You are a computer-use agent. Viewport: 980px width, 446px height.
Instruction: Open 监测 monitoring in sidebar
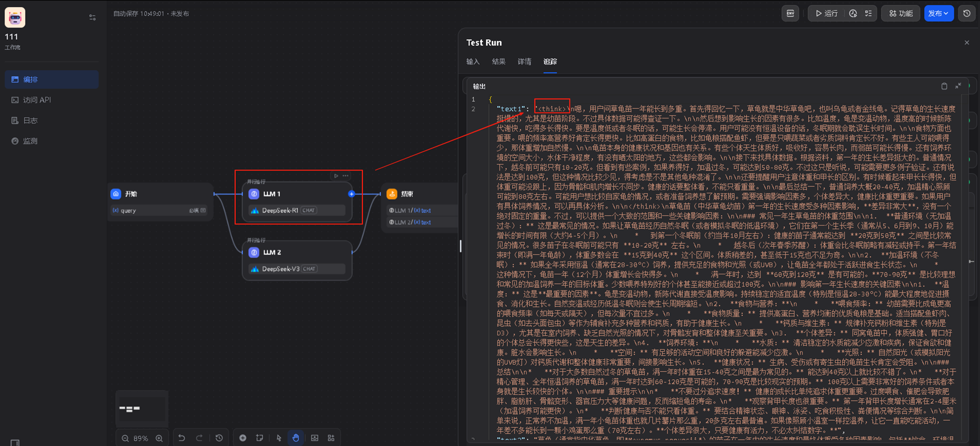click(x=52, y=141)
